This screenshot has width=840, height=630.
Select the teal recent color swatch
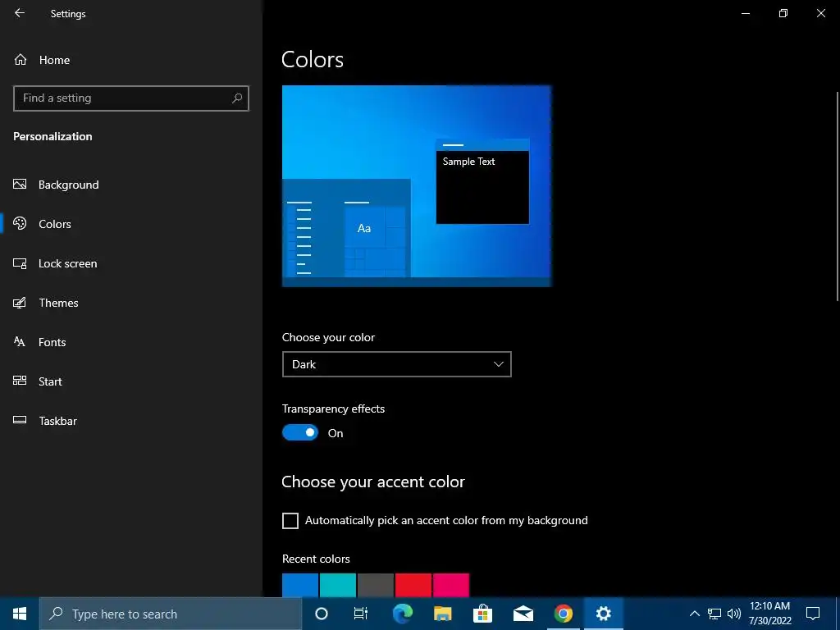coord(337,585)
